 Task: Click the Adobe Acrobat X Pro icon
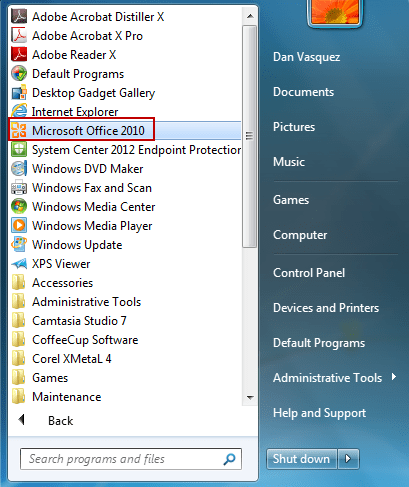click(19, 35)
